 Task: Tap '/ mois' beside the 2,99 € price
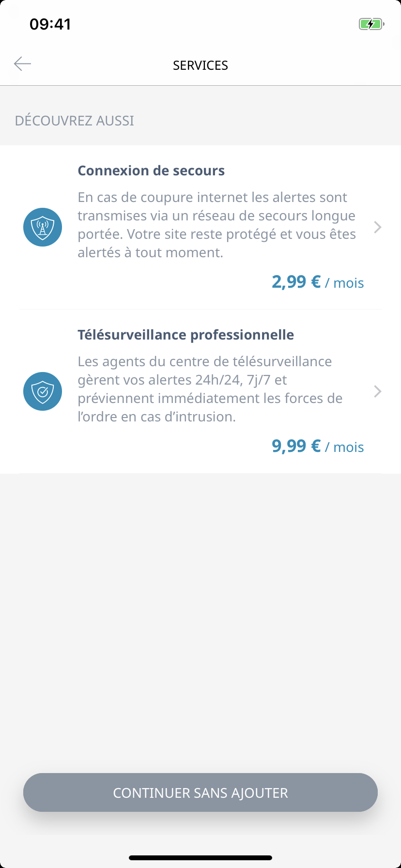[x=344, y=283]
